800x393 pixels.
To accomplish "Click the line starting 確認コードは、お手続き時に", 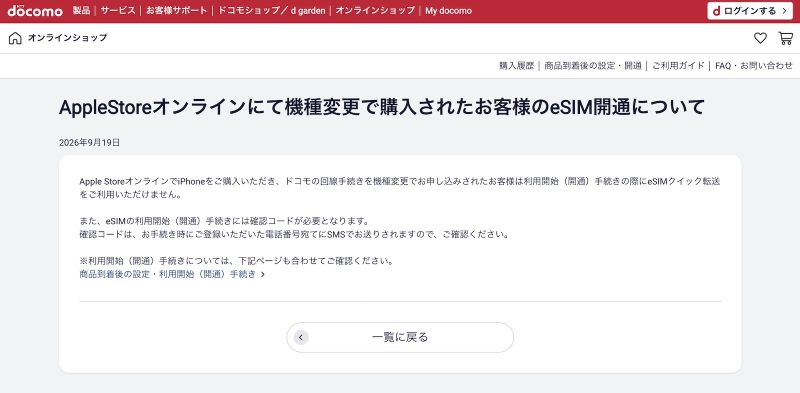I will (294, 235).
